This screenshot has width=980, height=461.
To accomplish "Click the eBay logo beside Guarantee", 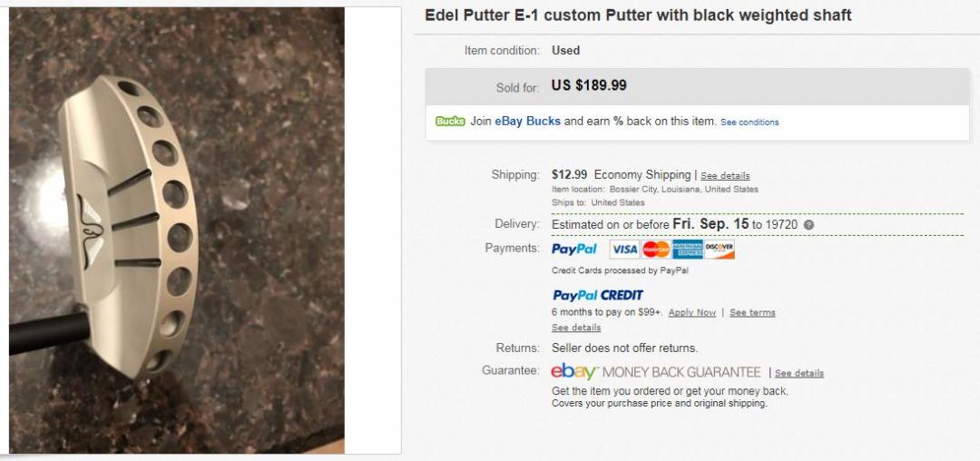I will (574, 372).
